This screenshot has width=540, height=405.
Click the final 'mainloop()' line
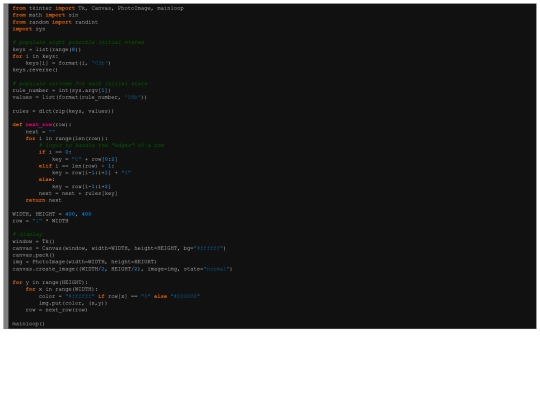point(29,324)
